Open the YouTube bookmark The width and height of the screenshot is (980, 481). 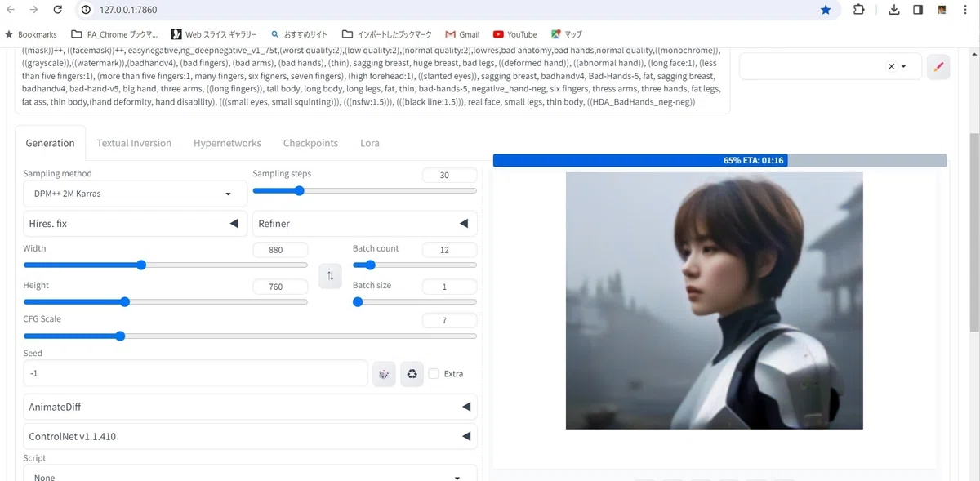[514, 34]
